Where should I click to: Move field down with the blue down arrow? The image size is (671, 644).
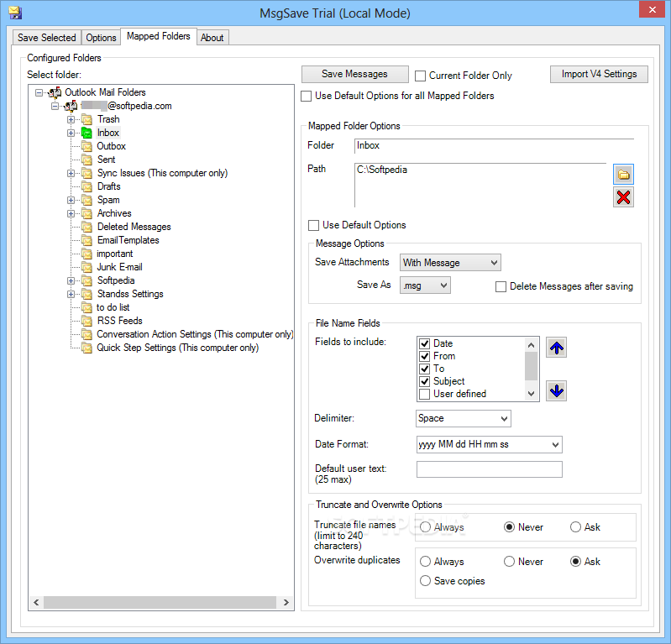click(556, 390)
